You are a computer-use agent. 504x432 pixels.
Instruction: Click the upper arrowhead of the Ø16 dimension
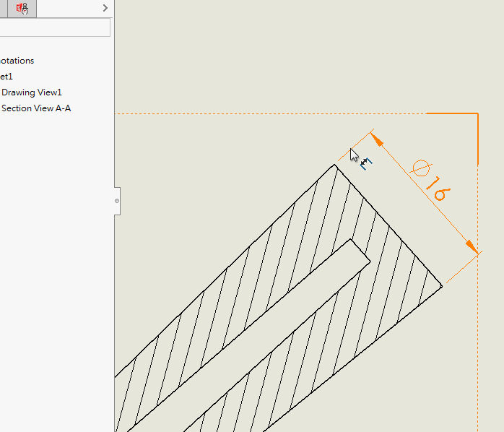click(x=376, y=139)
